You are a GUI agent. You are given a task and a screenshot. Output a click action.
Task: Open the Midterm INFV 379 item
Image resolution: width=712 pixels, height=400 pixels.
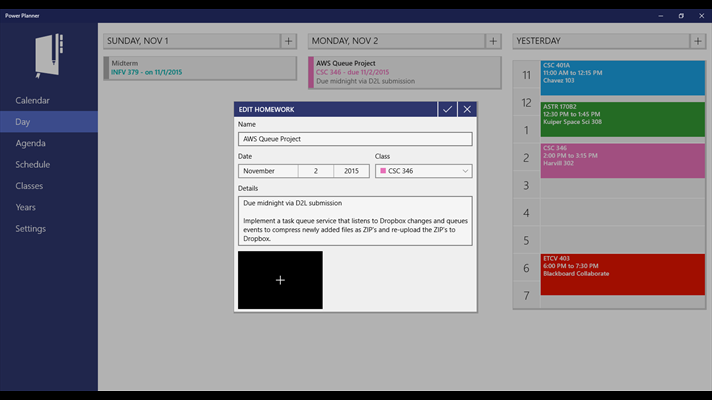200,68
